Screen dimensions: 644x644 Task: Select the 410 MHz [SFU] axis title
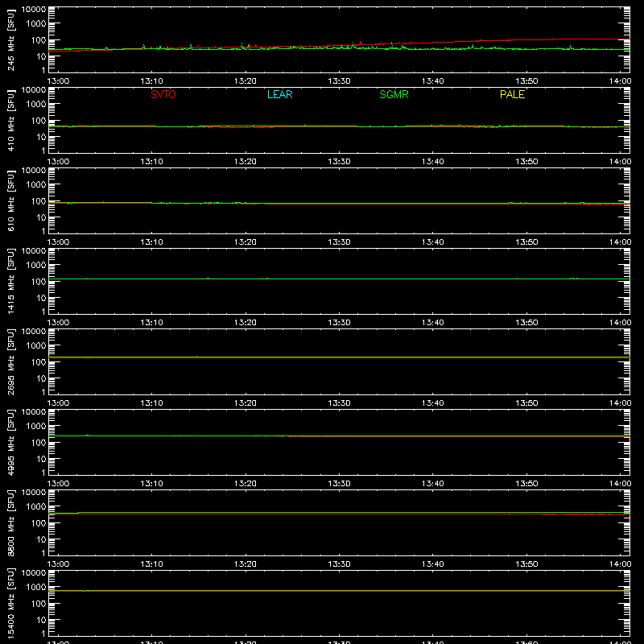10,120
